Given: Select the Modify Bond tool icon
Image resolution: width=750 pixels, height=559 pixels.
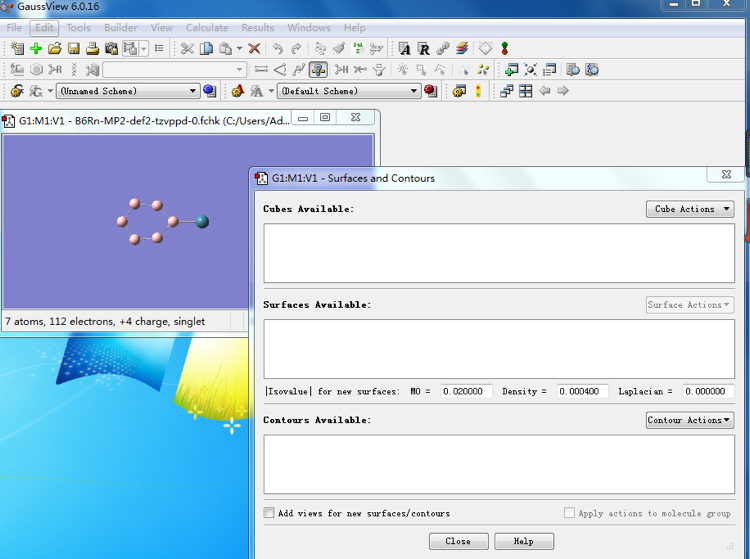Looking at the screenshot, I should (x=261, y=70).
